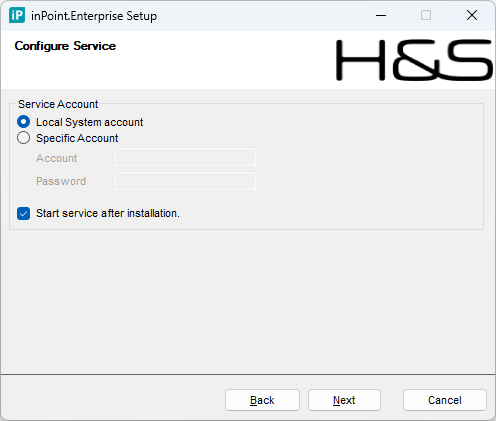Click the Configure Service heading

65,46
